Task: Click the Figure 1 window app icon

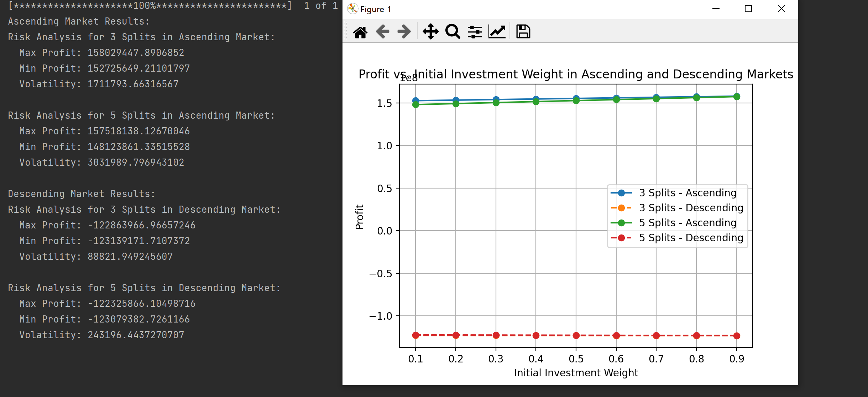Action: coord(352,9)
